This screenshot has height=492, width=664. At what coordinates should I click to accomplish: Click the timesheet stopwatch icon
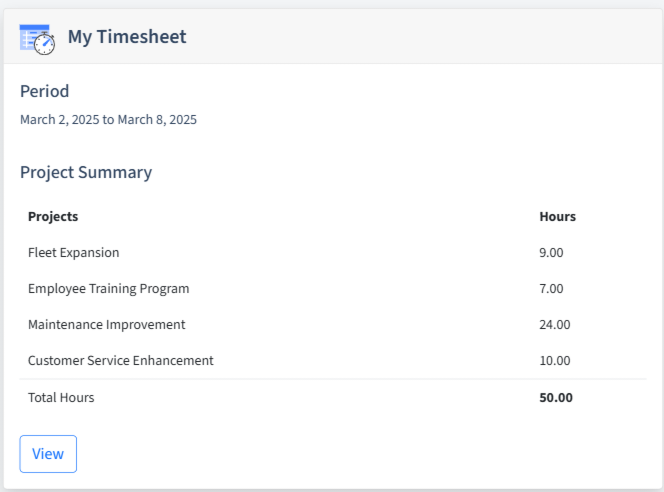click(37, 39)
